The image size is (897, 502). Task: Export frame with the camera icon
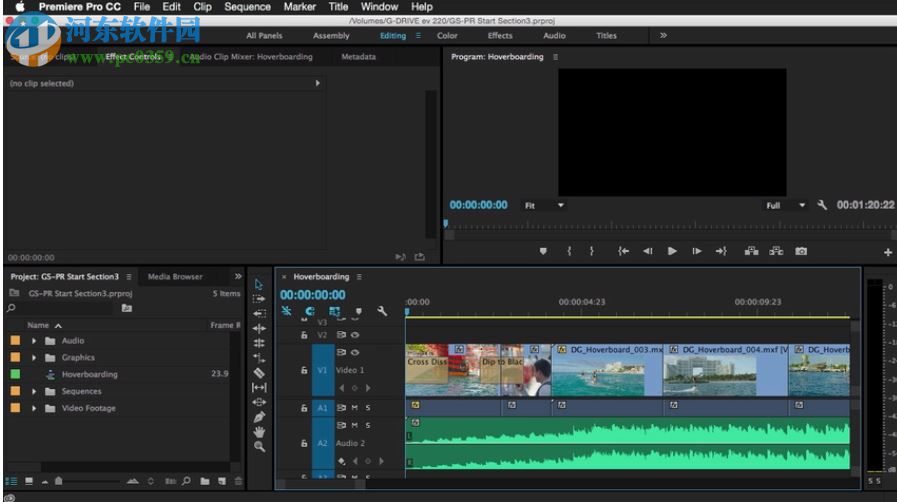click(801, 251)
